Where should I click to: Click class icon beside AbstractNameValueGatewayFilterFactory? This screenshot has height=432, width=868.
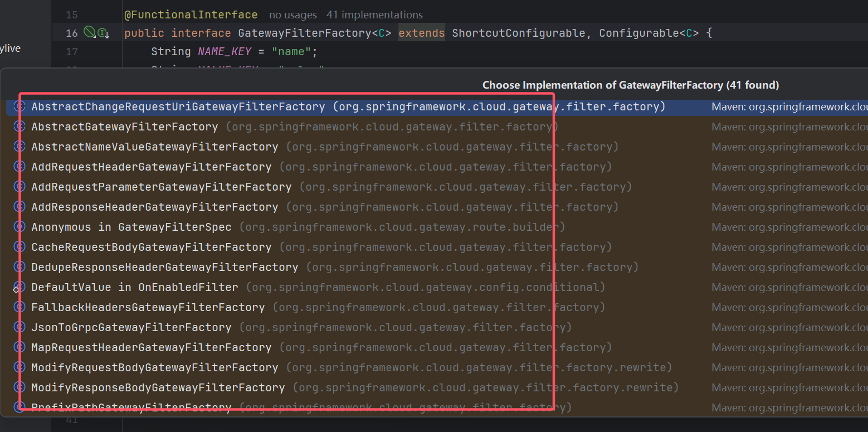(19, 147)
